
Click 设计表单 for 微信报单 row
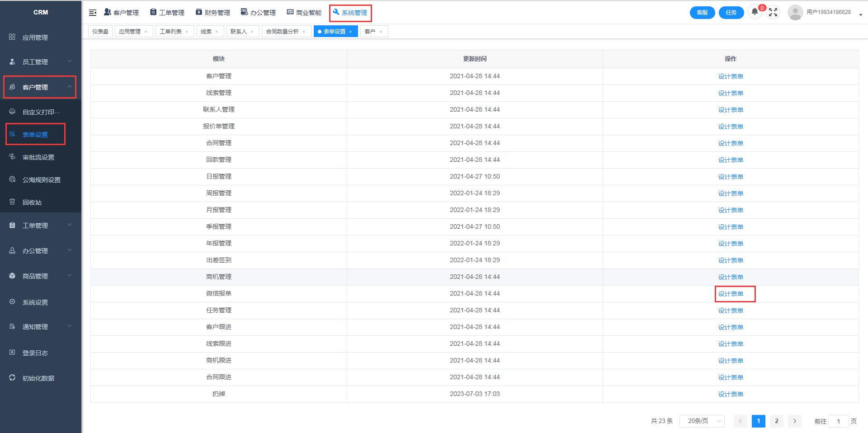point(731,294)
